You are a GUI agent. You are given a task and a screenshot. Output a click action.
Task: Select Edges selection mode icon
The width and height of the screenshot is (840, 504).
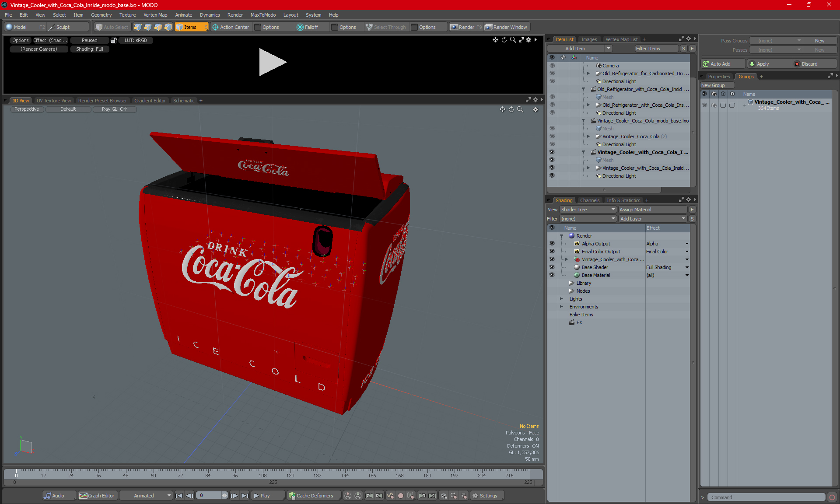pos(148,27)
